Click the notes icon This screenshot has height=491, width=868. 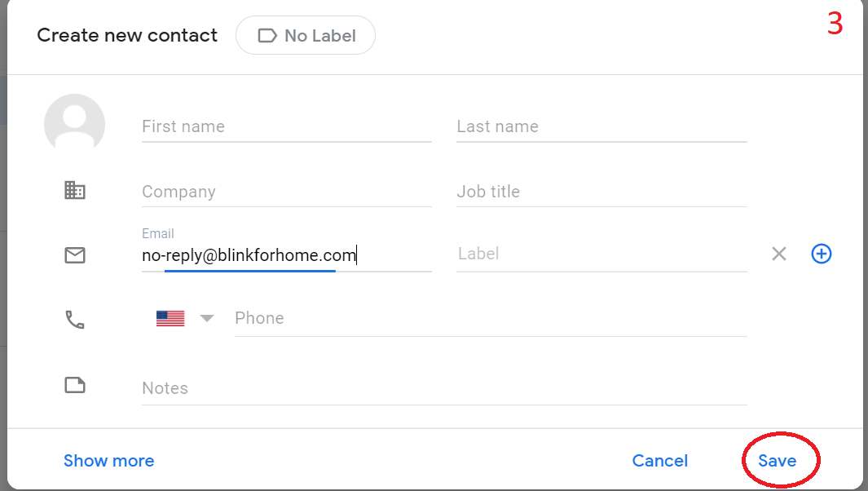pos(74,384)
